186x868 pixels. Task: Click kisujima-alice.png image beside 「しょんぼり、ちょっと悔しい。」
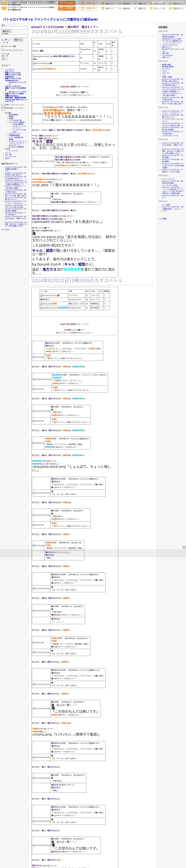49,467
